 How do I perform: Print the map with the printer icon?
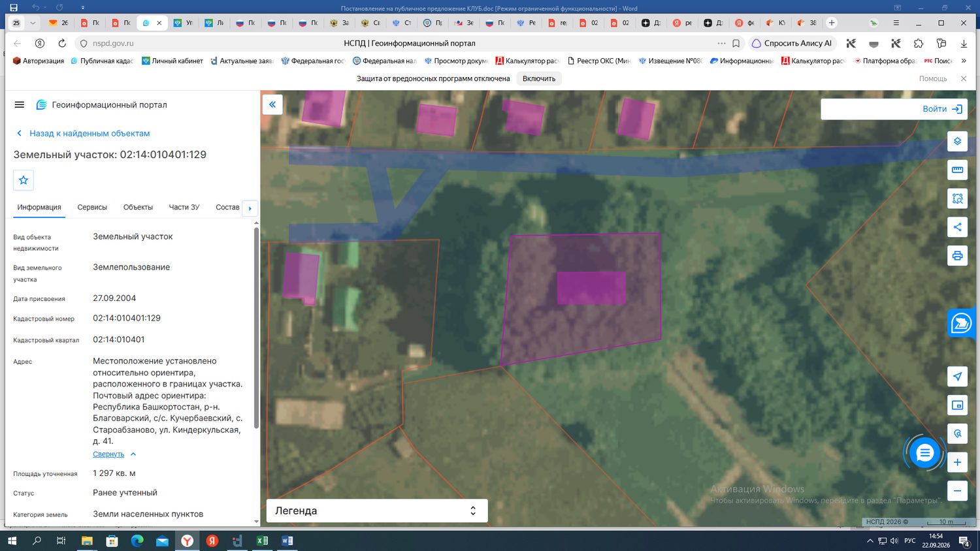[x=957, y=255]
